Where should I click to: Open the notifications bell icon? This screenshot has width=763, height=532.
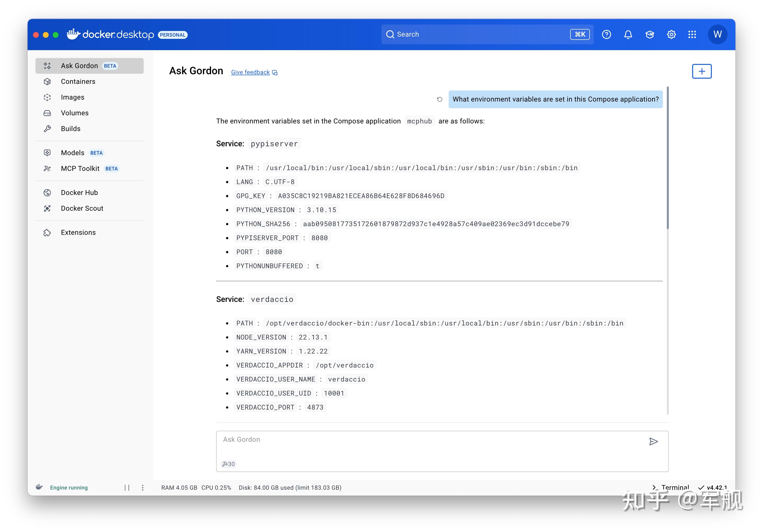tap(628, 34)
